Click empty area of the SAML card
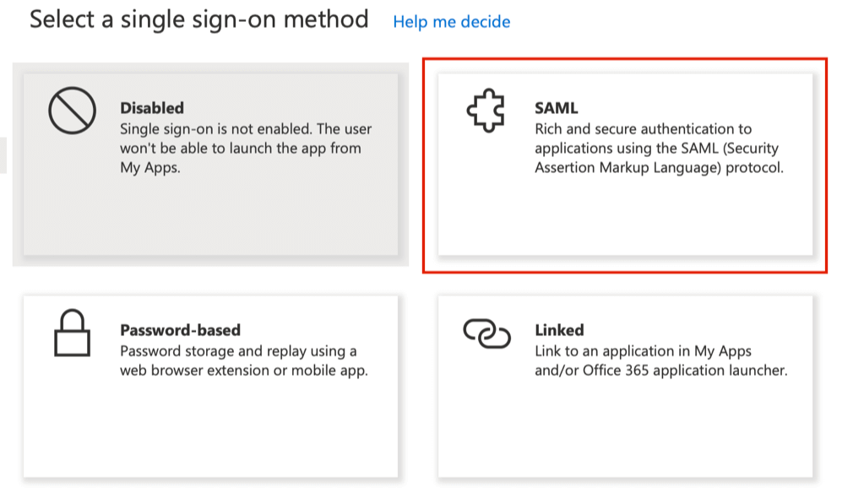 tap(626, 218)
